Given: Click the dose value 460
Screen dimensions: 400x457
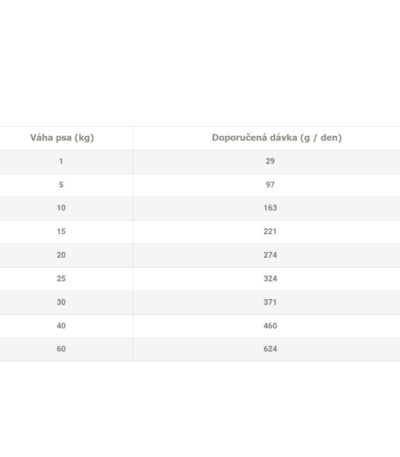Looking at the screenshot, I should click(x=270, y=326).
